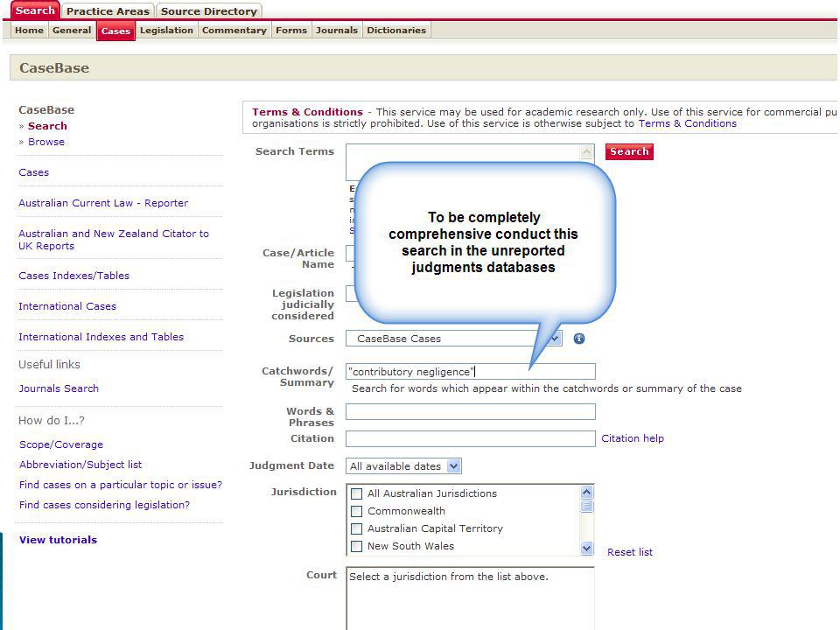Screen dimensions: 840x630
Task: Click the info icon beside Sources dropdown
Action: pos(579,339)
